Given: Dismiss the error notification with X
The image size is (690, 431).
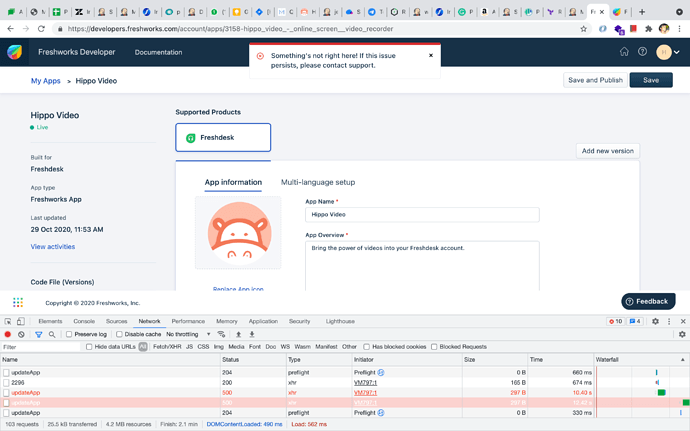Looking at the screenshot, I should coord(431,55).
